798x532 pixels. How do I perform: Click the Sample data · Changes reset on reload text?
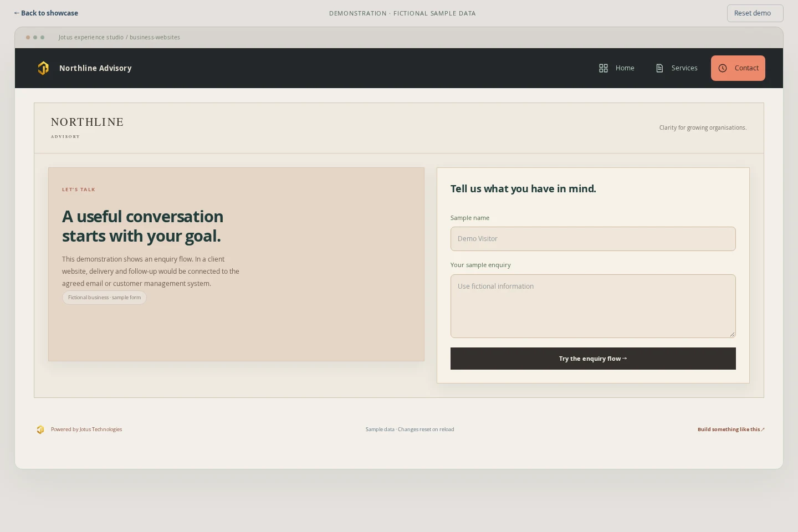(410, 429)
